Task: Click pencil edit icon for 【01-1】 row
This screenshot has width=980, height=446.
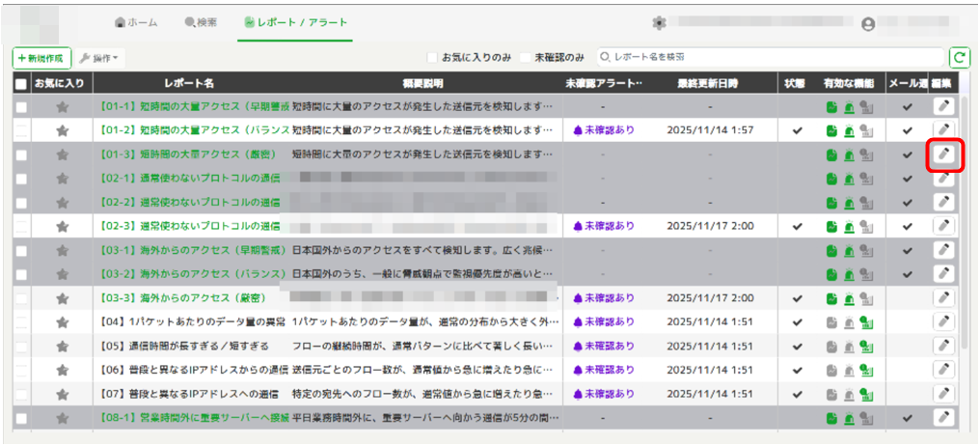Action: tap(943, 106)
